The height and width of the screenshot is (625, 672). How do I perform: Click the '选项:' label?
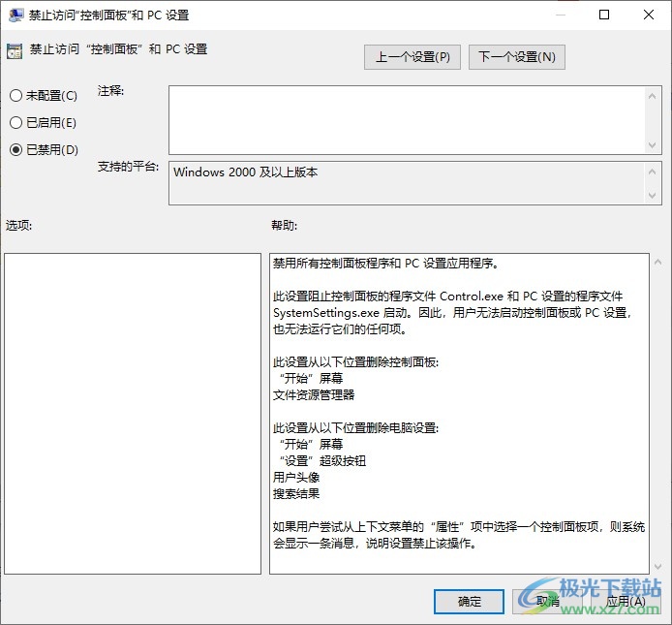(x=18, y=225)
